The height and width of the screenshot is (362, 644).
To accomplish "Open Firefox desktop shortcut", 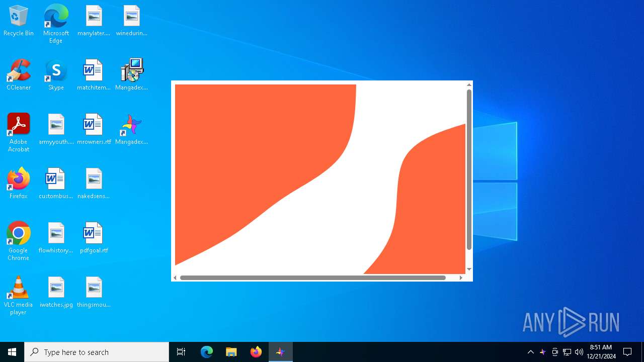I will pyautogui.click(x=19, y=184).
